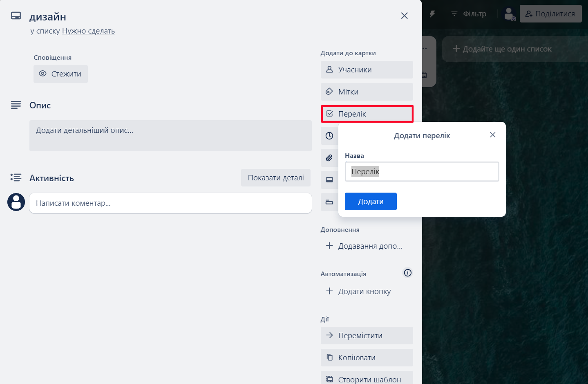Viewport: 588px width, 384px height.
Task: Expand activity details with Показати деталі
Action: [x=275, y=177]
